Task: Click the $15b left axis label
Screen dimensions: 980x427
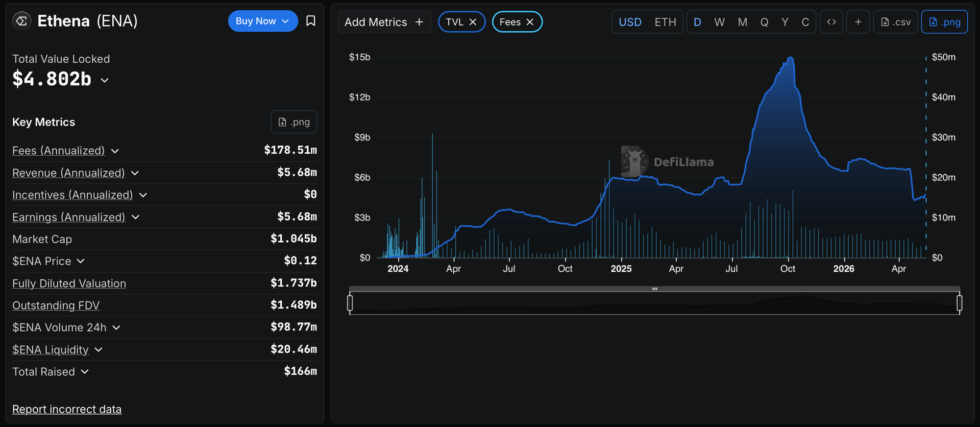Action: (x=360, y=57)
